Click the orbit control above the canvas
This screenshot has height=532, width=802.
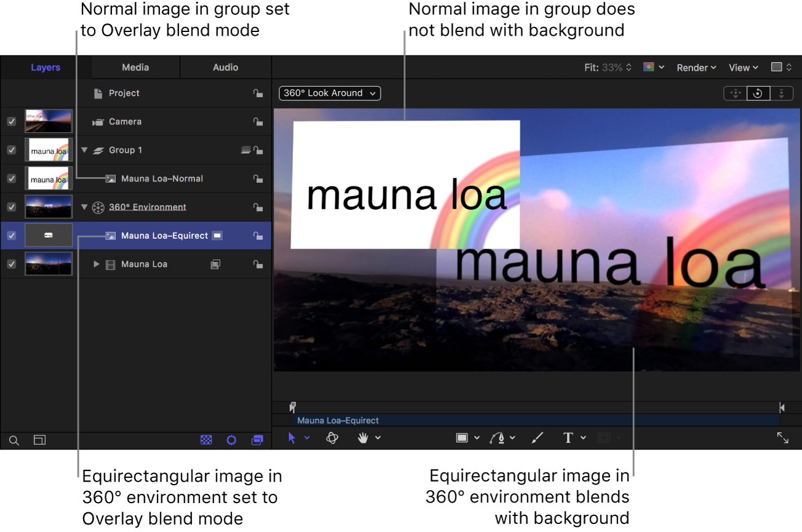(x=758, y=93)
